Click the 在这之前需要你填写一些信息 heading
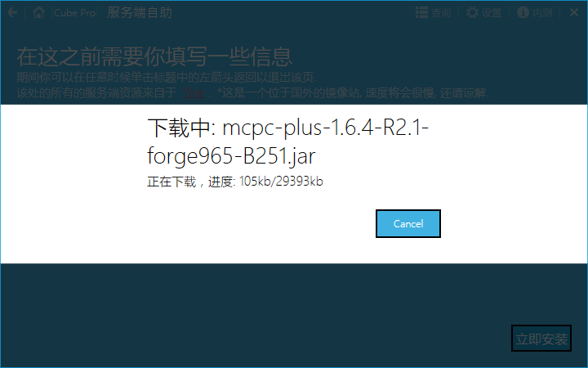Image resolution: width=588 pixels, height=368 pixels. click(x=154, y=56)
